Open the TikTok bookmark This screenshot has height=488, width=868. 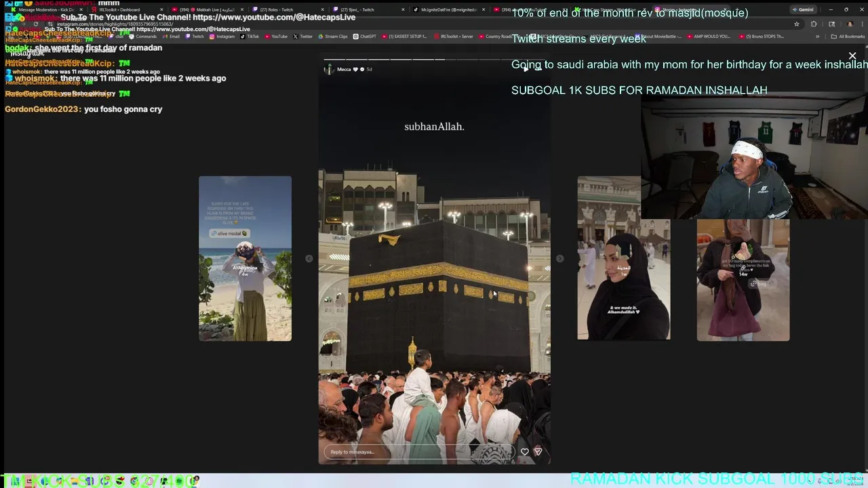click(249, 37)
